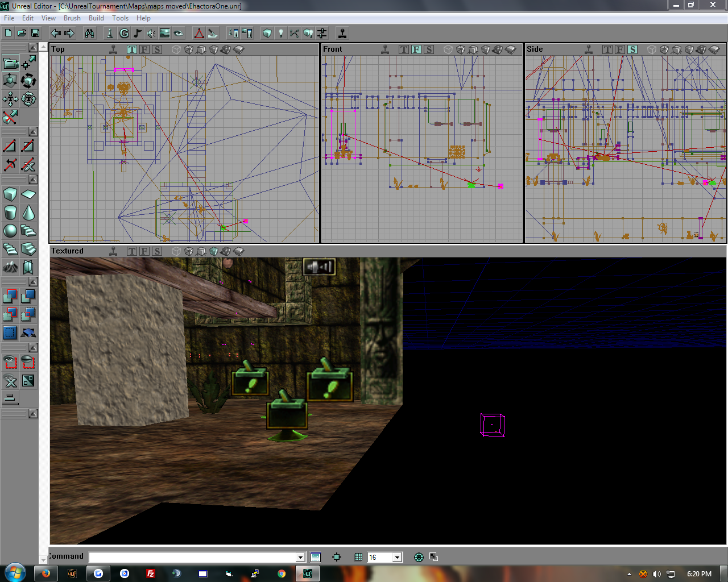Open the Tools menu

(x=120, y=18)
